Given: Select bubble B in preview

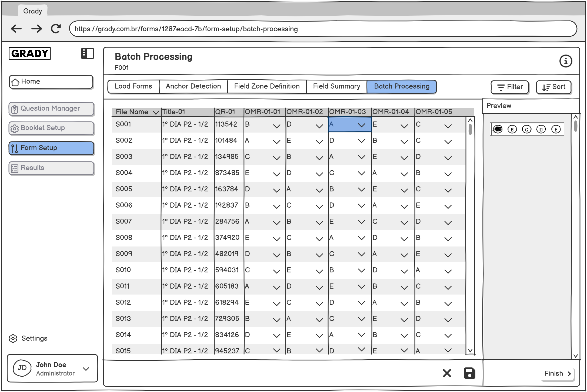Looking at the screenshot, I should 512,130.
